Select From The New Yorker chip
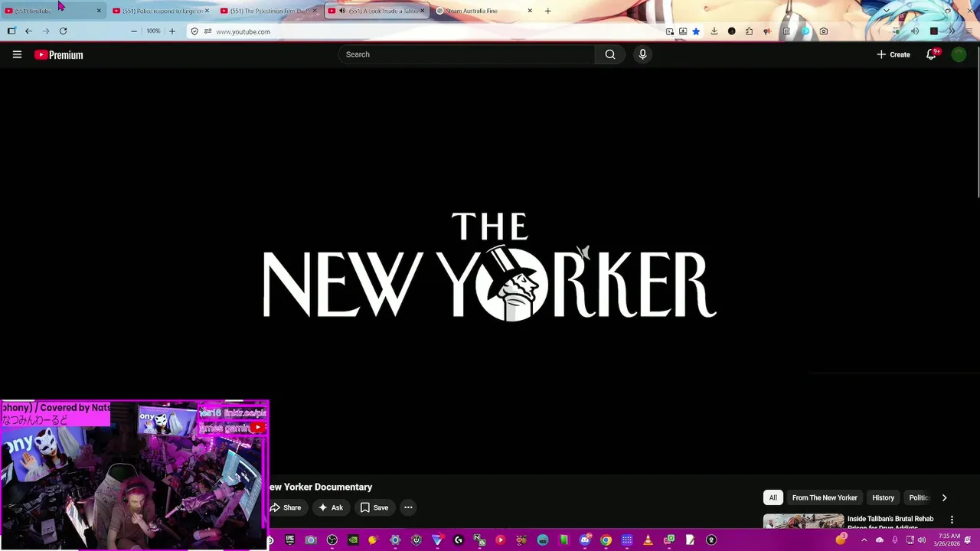Image resolution: width=980 pixels, height=551 pixels. tap(825, 497)
